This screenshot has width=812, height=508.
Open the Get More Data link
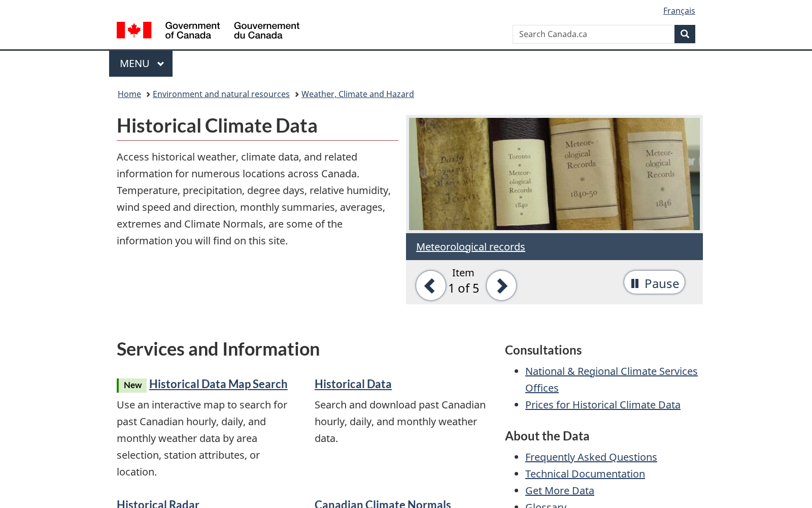560,491
